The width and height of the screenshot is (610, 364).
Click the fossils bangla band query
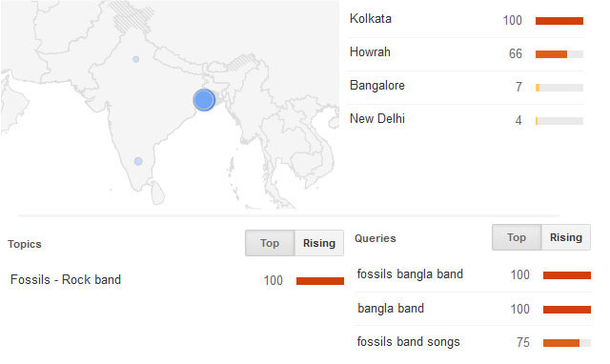click(410, 274)
